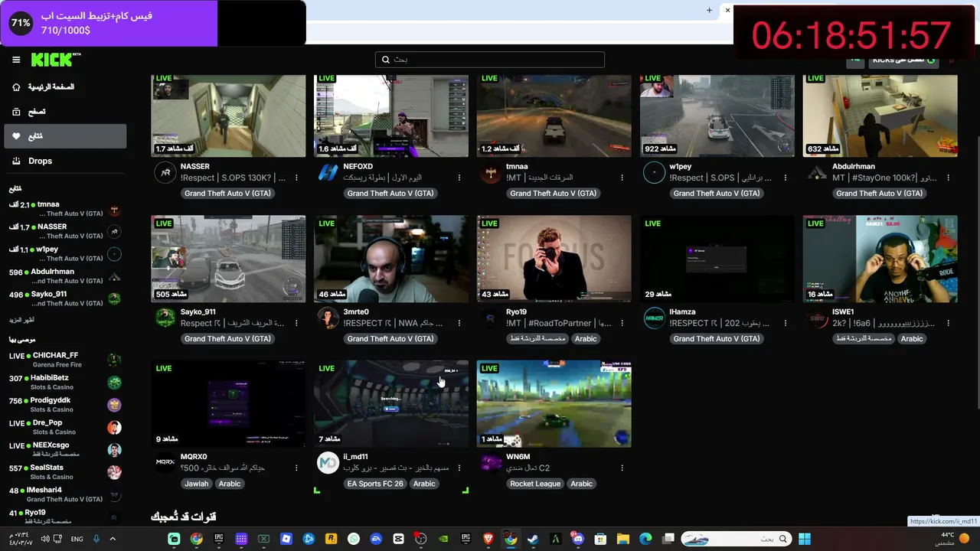Open options menu for 3mrte0's stream
This screenshot has height=551, width=980.
(459, 323)
